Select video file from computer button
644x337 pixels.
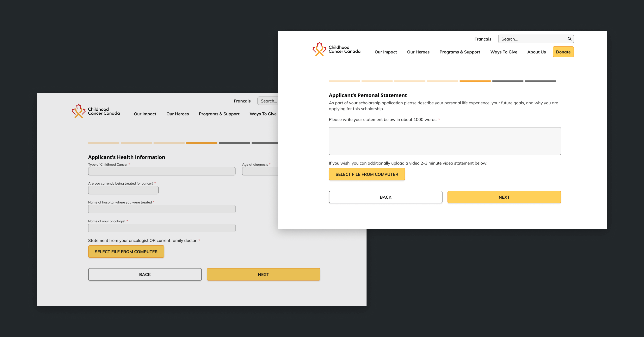pos(366,174)
